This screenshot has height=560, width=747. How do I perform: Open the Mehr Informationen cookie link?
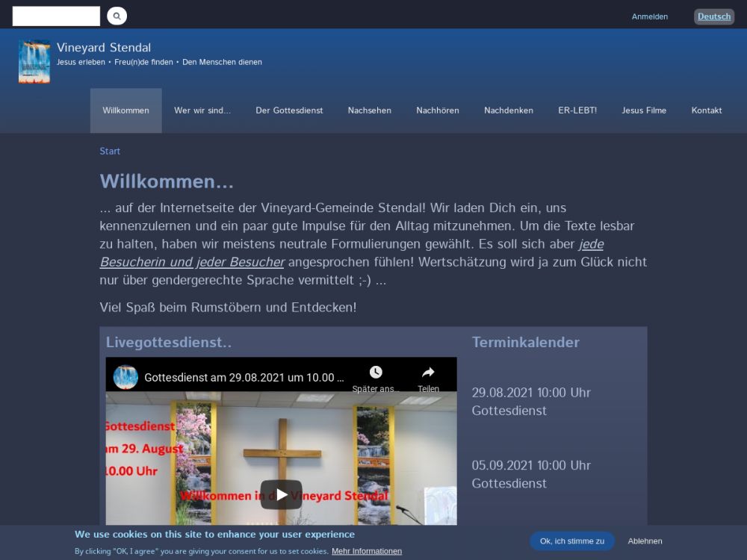click(367, 551)
